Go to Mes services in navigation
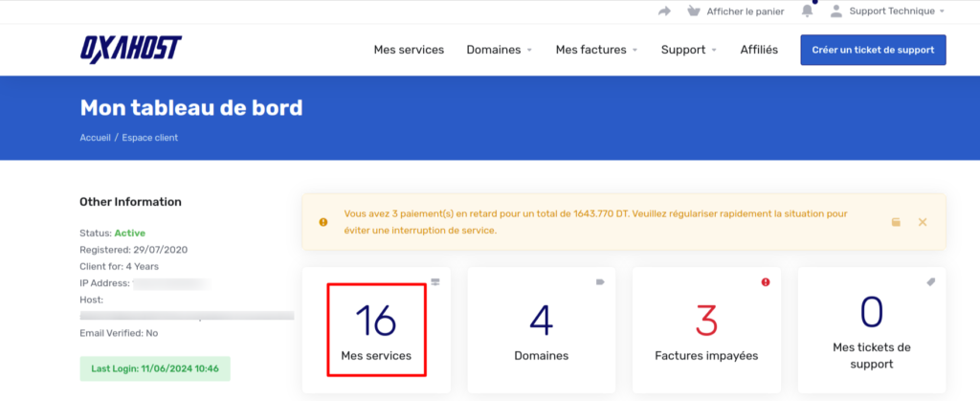The width and height of the screenshot is (980, 401). click(x=409, y=50)
